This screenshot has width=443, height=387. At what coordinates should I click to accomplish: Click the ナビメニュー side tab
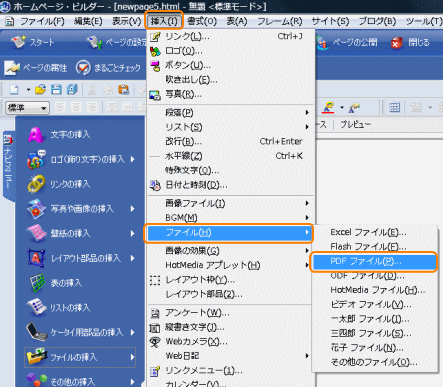[8, 165]
